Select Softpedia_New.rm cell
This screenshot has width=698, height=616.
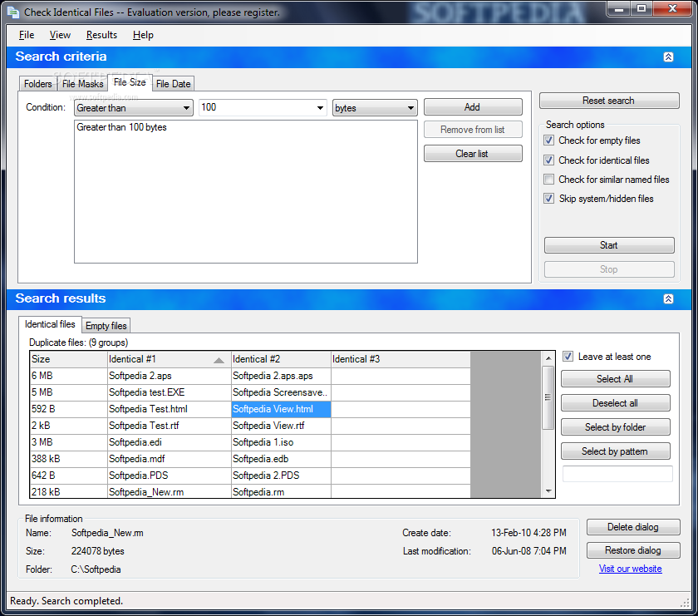coord(170,492)
